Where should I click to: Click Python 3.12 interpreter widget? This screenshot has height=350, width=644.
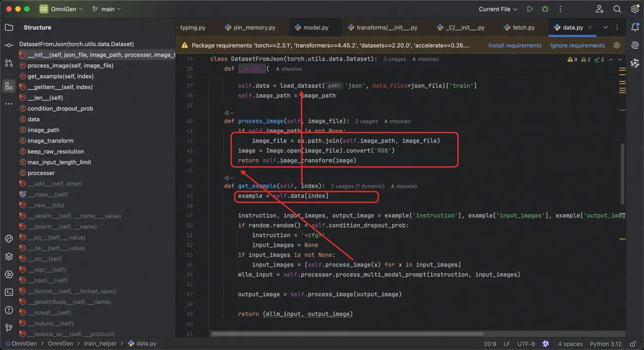[605, 344]
